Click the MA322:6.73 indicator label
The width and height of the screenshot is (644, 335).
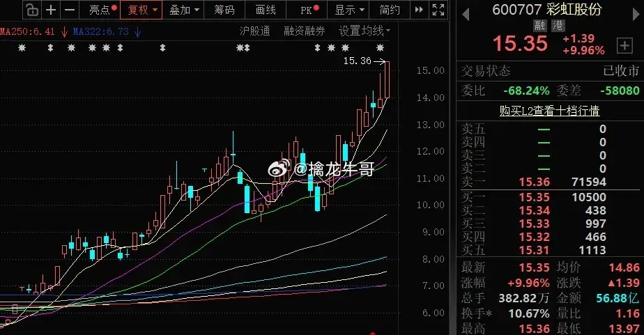click(x=100, y=31)
